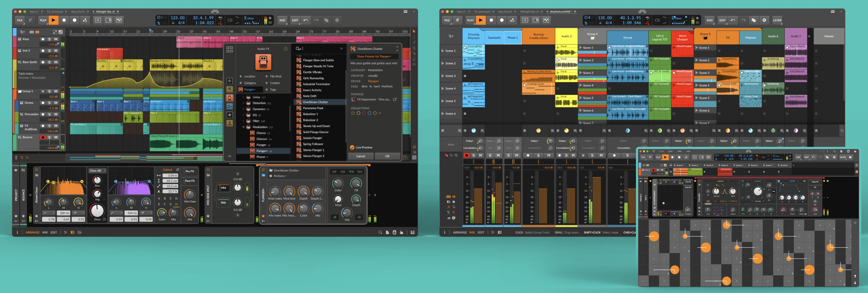
Task: Collapse the Modulation category in the browser
Action: tap(243, 127)
